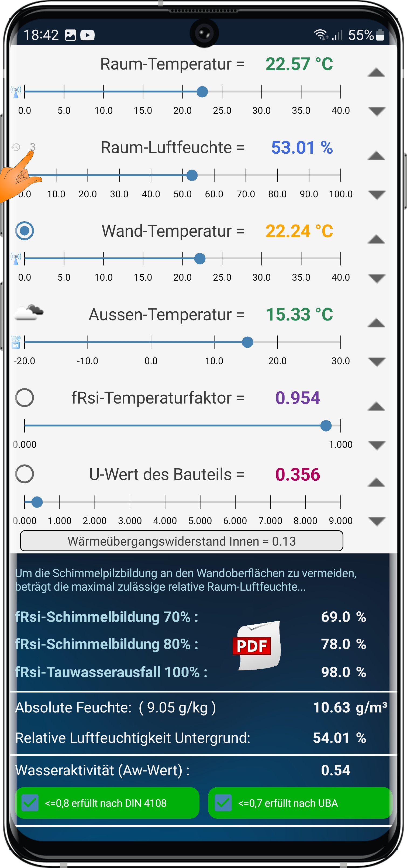Image resolution: width=407 pixels, height=868 pixels.
Task: Increase Aussen-Temperatur with up arrow
Action: pyautogui.click(x=376, y=323)
